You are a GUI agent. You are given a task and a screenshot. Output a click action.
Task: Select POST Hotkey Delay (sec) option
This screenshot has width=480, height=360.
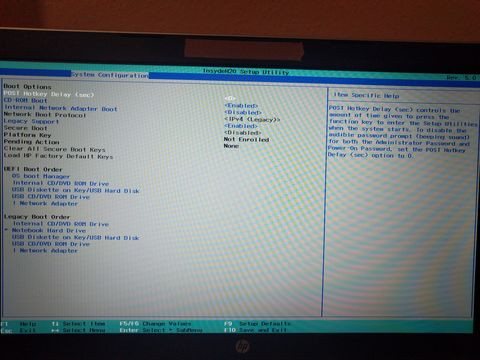(x=49, y=94)
